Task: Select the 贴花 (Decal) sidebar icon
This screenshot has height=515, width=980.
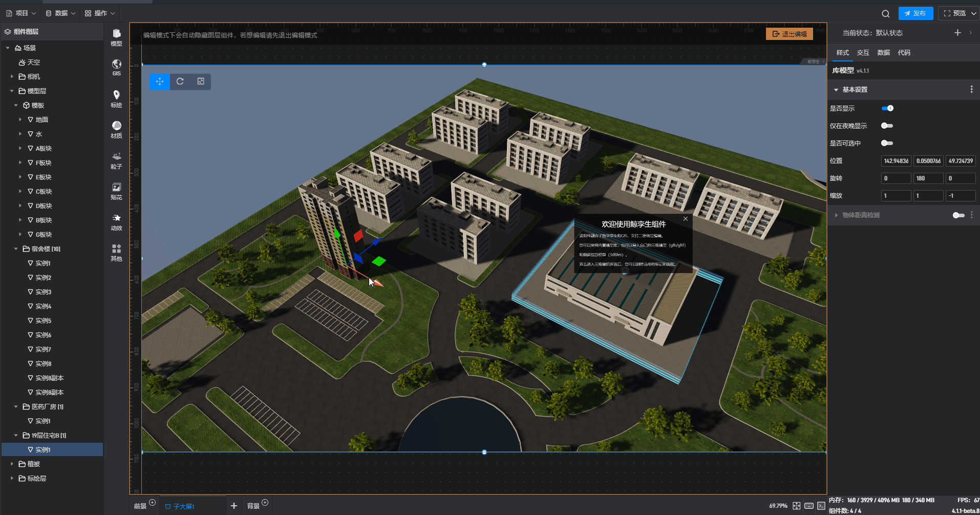Action: [x=116, y=191]
